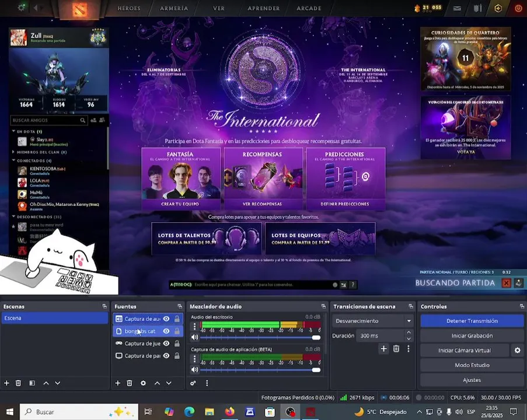Mute Captura de audio de aplicación speaker
Screen dimensions: 527x420
click(x=194, y=370)
